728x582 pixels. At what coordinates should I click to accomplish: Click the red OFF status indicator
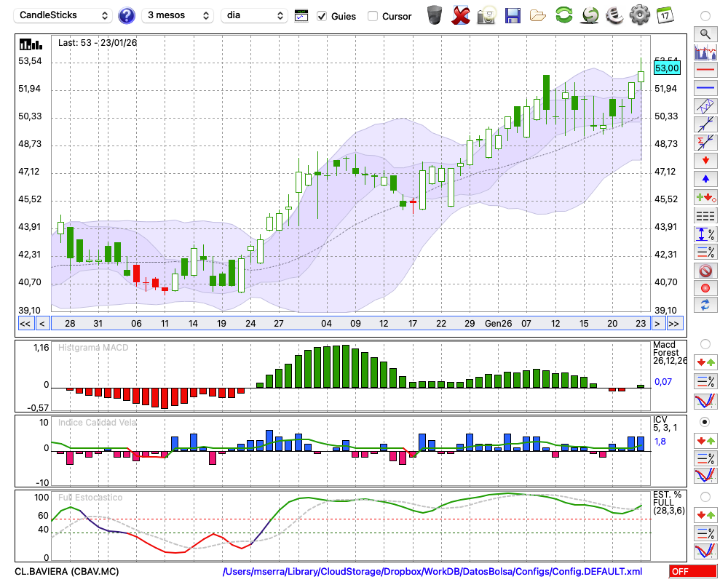(x=693, y=572)
